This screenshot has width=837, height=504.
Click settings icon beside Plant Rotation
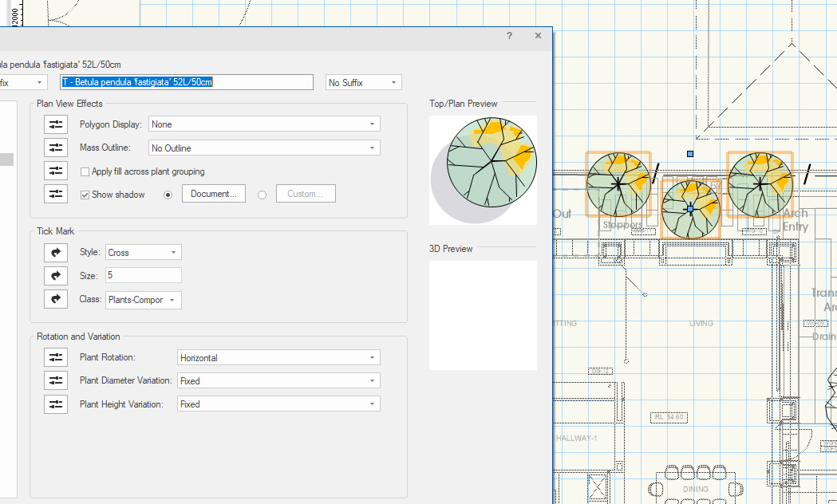tap(55, 358)
